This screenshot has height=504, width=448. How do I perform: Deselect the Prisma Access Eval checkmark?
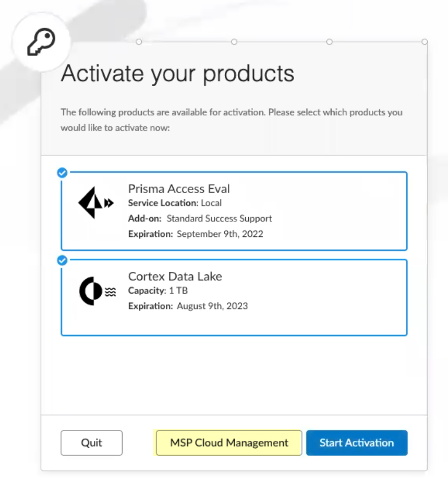click(x=62, y=173)
